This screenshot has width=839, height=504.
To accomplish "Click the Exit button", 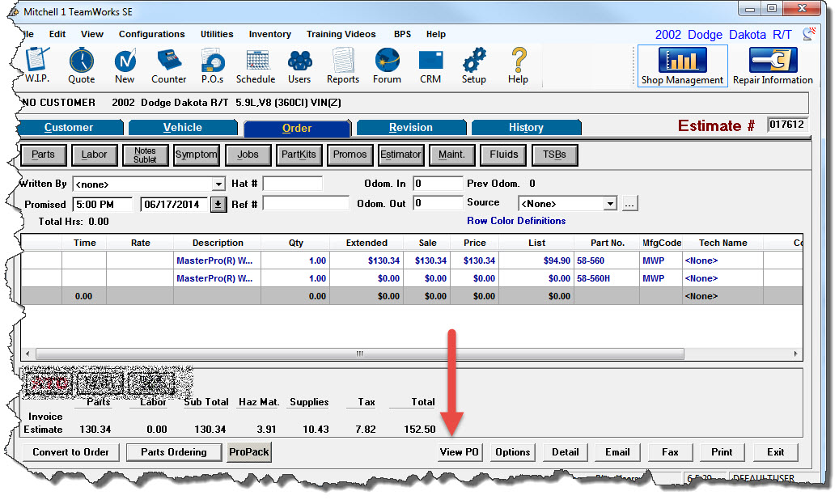I will pyautogui.click(x=775, y=452).
